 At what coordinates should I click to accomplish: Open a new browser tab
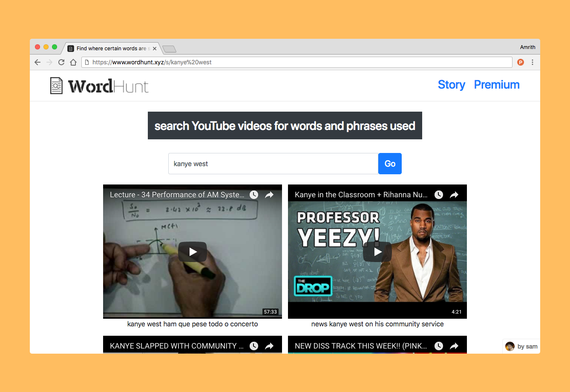pyautogui.click(x=169, y=49)
